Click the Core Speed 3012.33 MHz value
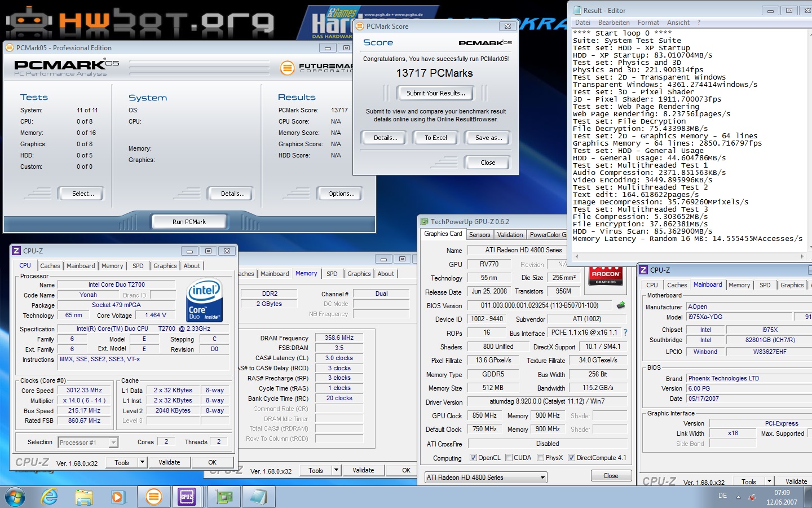 85,390
